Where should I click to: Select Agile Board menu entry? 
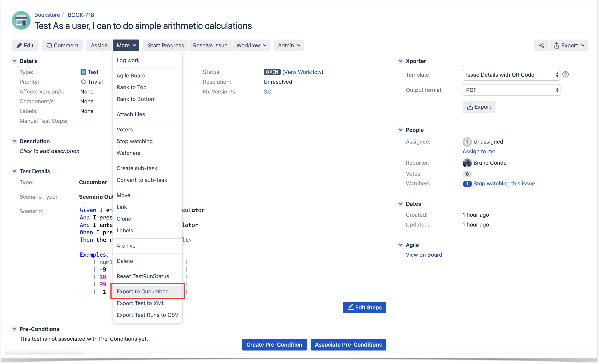pyautogui.click(x=148, y=76)
